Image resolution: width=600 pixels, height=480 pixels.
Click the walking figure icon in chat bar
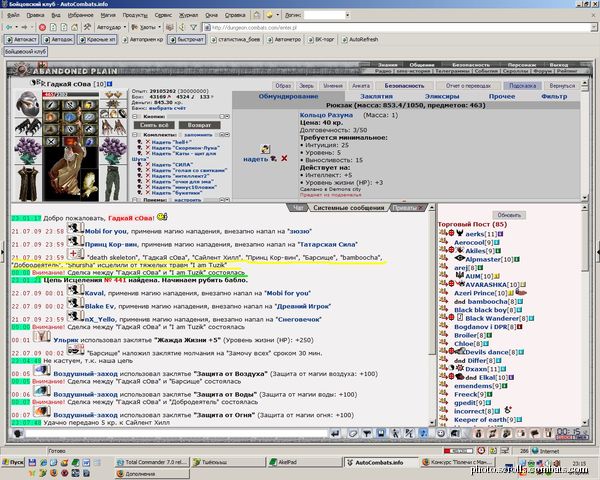[x=395, y=433]
